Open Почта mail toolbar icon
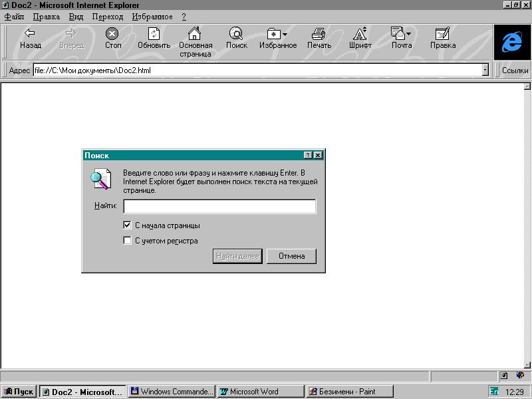 click(398, 34)
